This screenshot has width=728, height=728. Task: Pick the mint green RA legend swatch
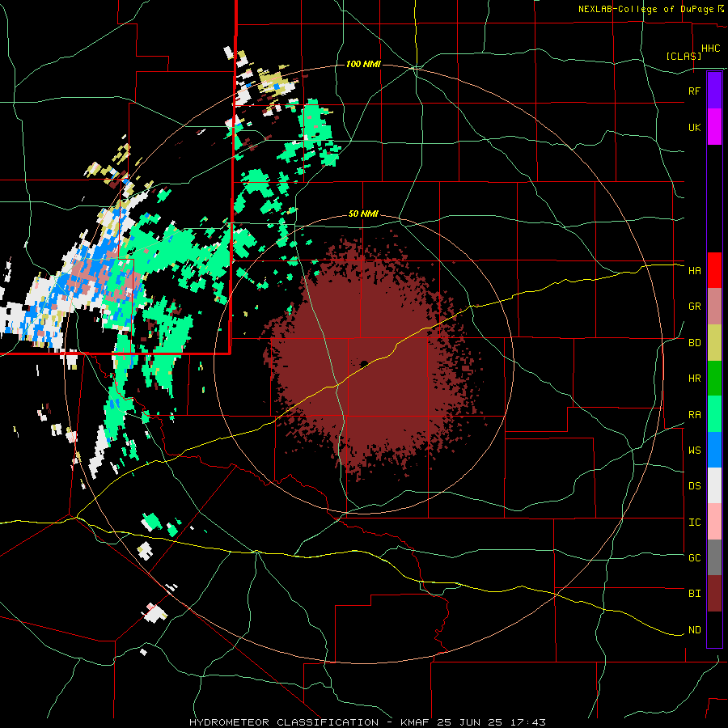pyautogui.click(x=714, y=414)
